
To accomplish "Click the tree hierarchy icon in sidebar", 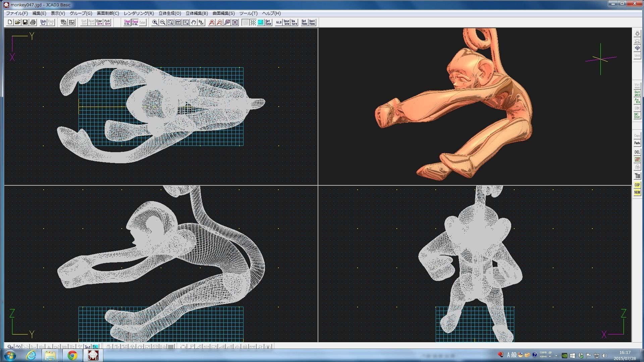I will click(x=637, y=176).
